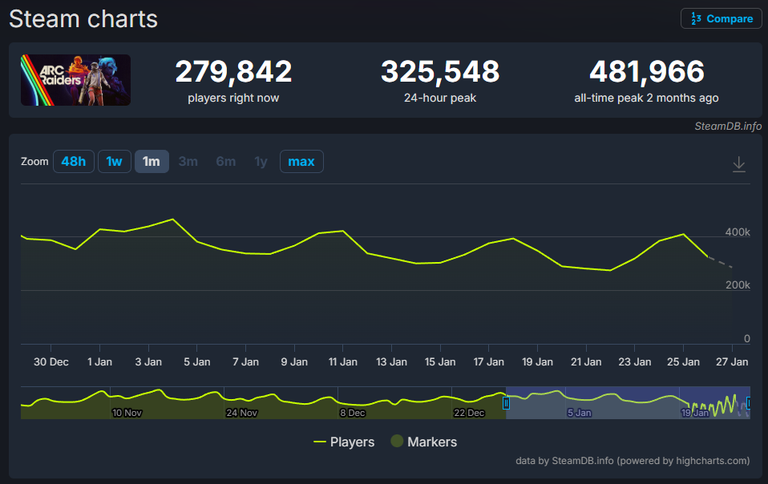Open the highcharts.com credits link
Image resolution: width=768 pixels, height=484 pixels.
pyautogui.click(x=714, y=461)
